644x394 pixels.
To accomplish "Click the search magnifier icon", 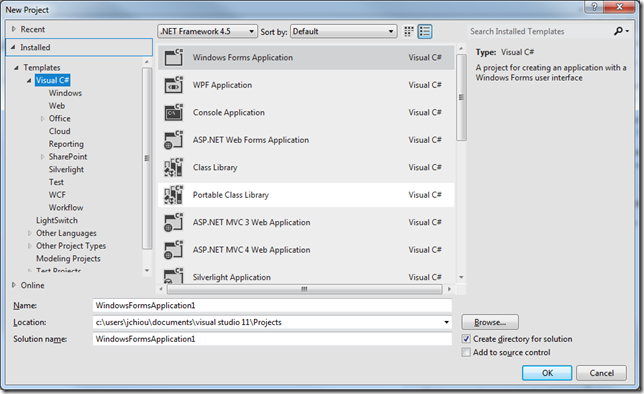I will (619, 31).
